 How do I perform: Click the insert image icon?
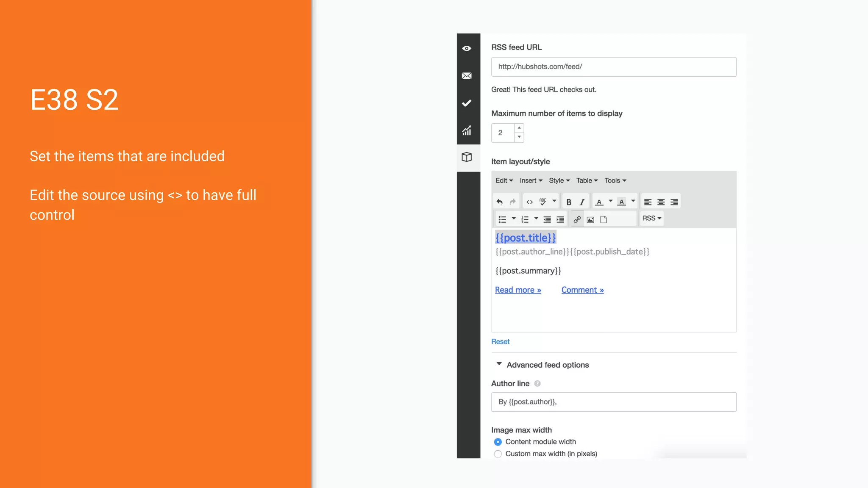(x=590, y=219)
